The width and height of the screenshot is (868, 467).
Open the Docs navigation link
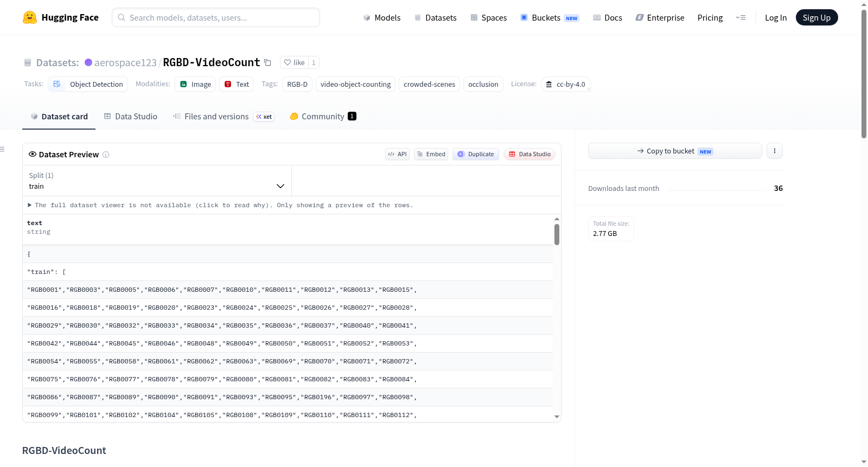point(608,17)
